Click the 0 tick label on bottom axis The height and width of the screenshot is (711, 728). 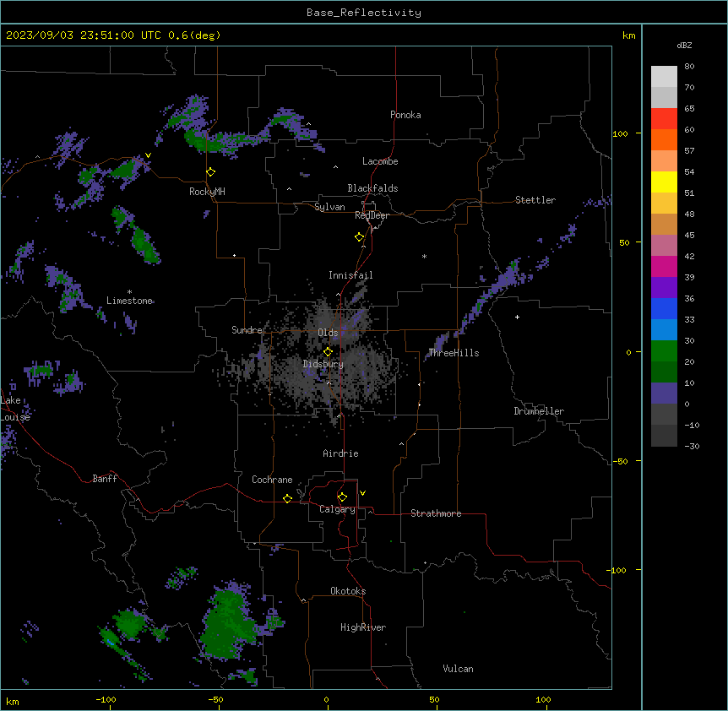point(326,699)
